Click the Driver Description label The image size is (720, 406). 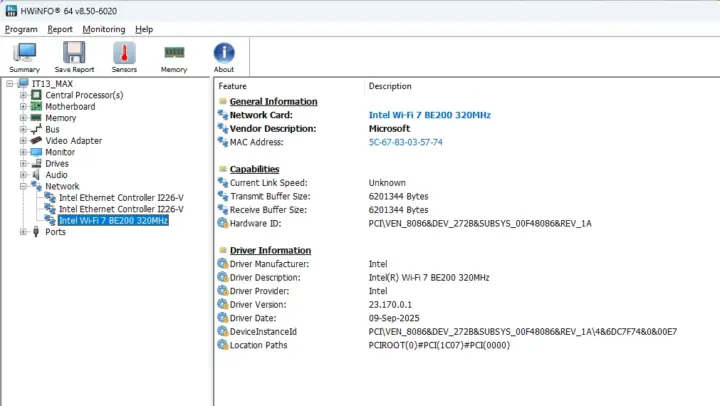tap(265, 277)
